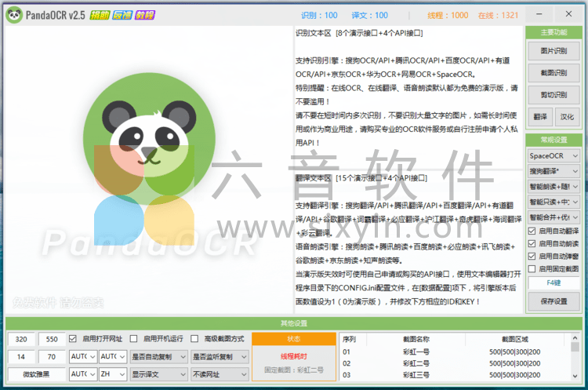Select the row 彩虹二号 in the table

455,363
